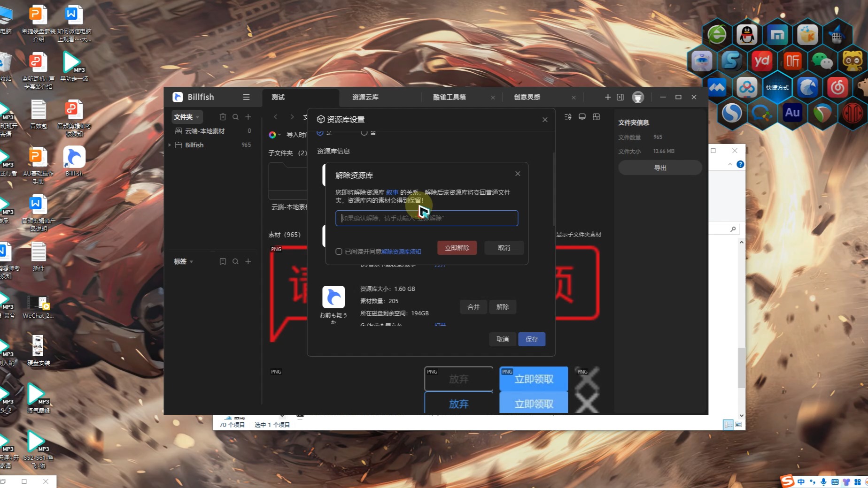Delete folder using trash icon beside 文件夹
The image size is (868, 488).
tap(223, 117)
